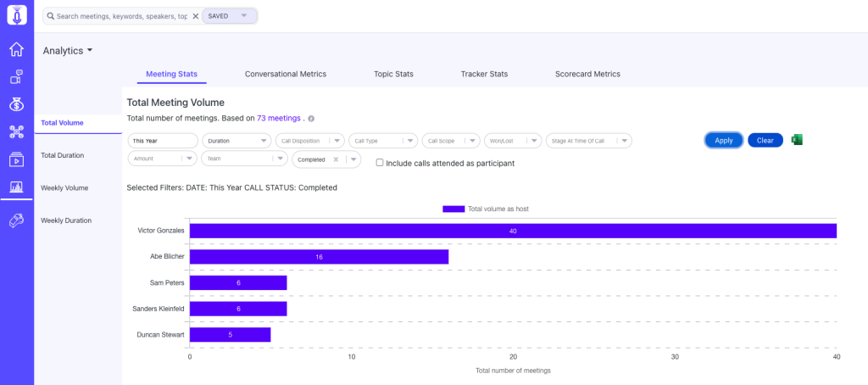Viewport: 868px width, 385px height.
Task: Expand the Analytics section dropdown
Action: (68, 50)
